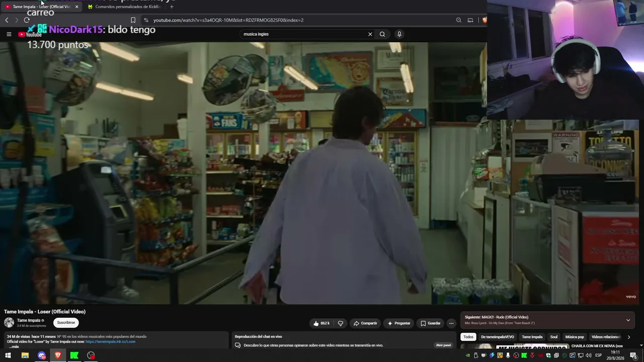Submit the search with the magnifier button

pos(382,34)
